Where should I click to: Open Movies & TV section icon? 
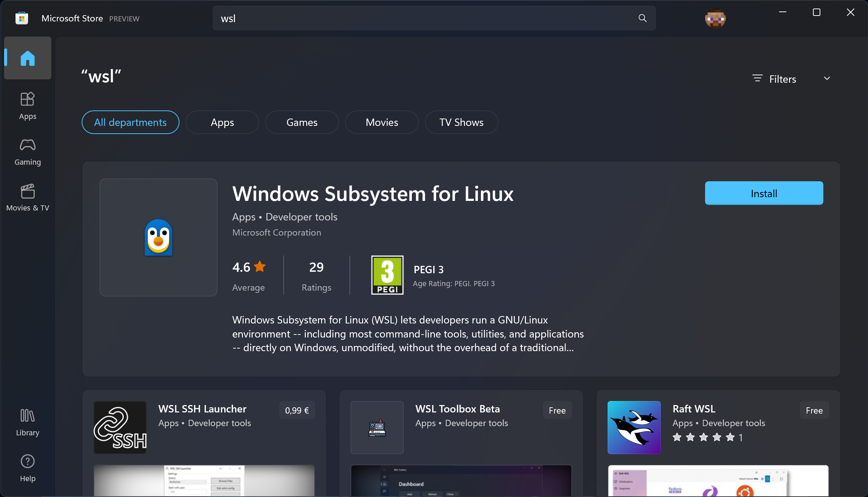27,190
